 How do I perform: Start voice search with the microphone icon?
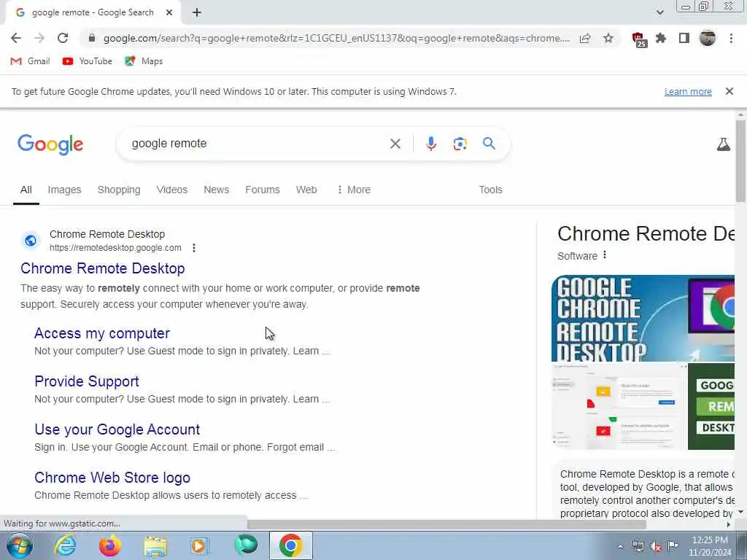430,144
